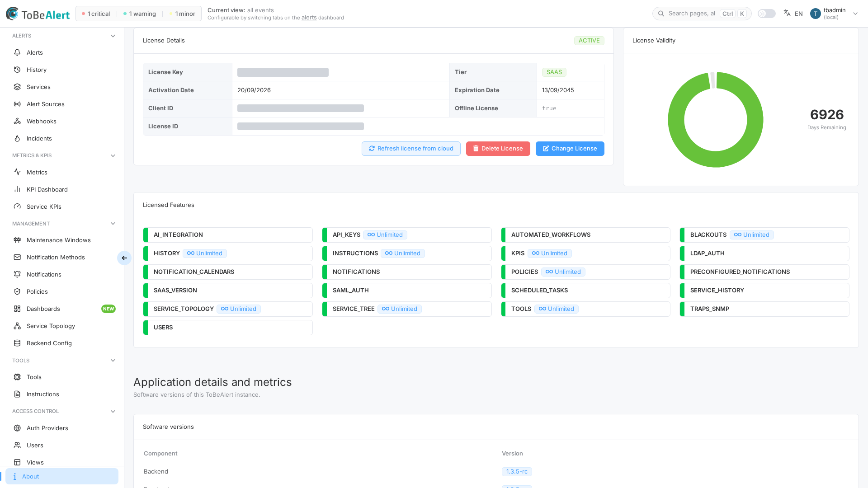Click the Webhooks icon in sidebar
This screenshot has width=868, height=488.
pyautogui.click(x=17, y=121)
